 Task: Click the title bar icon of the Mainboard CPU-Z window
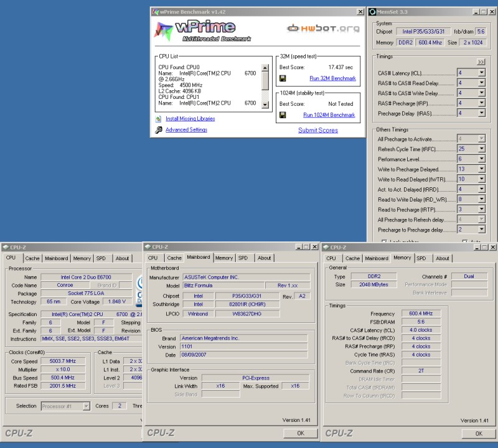(x=148, y=246)
